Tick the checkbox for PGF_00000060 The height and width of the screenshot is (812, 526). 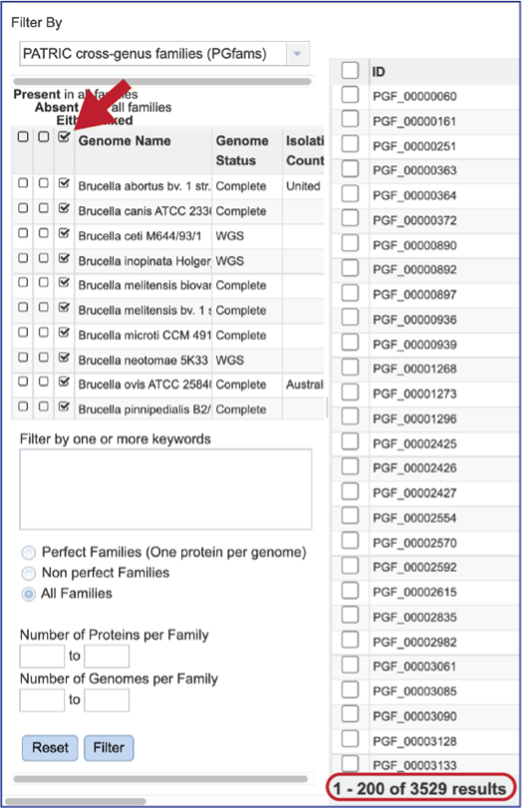point(350,96)
